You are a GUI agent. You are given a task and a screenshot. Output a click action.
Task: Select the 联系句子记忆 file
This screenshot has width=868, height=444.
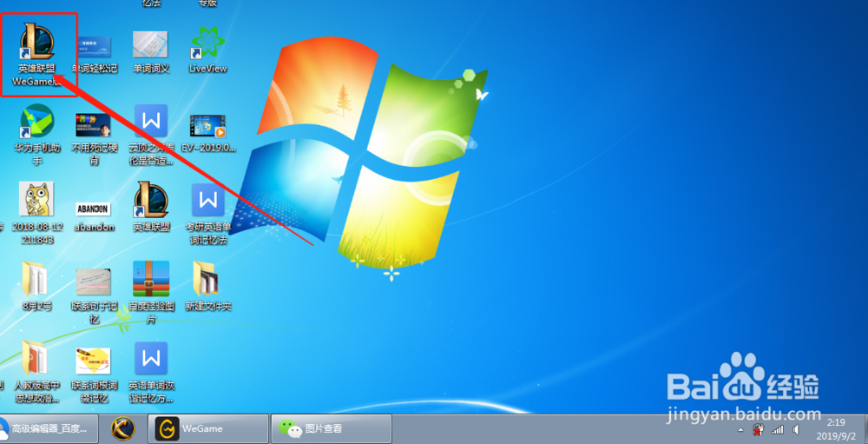pos(94,296)
